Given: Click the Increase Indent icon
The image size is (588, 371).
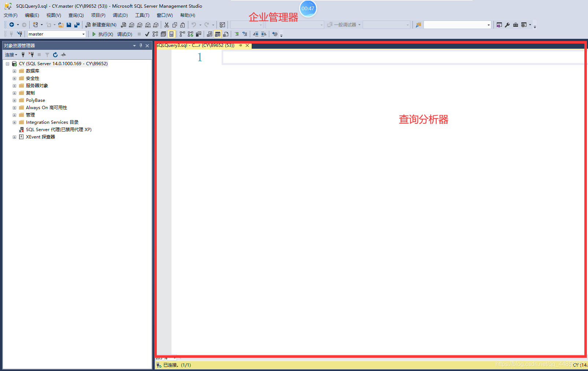Looking at the screenshot, I should click(x=264, y=34).
